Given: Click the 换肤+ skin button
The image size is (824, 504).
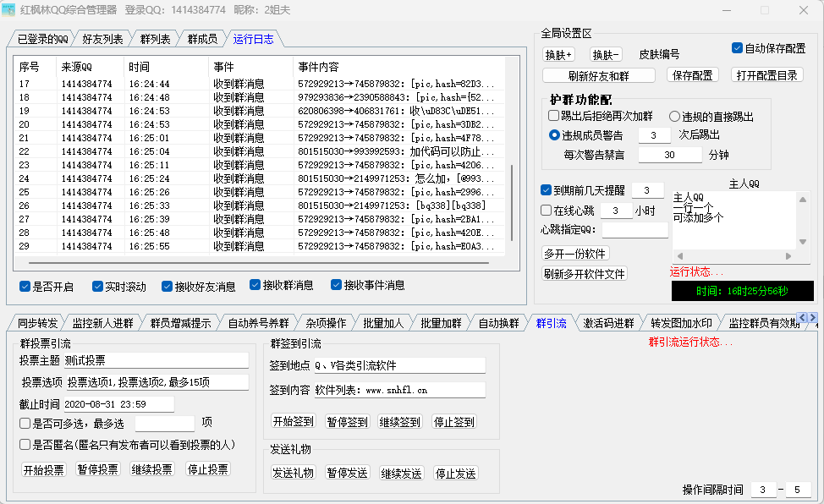Looking at the screenshot, I should (x=558, y=54).
